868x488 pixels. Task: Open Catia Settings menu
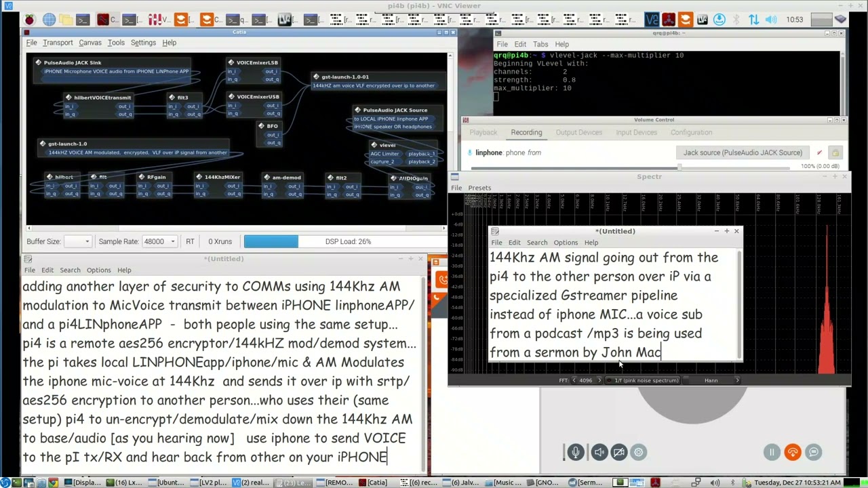click(x=143, y=43)
